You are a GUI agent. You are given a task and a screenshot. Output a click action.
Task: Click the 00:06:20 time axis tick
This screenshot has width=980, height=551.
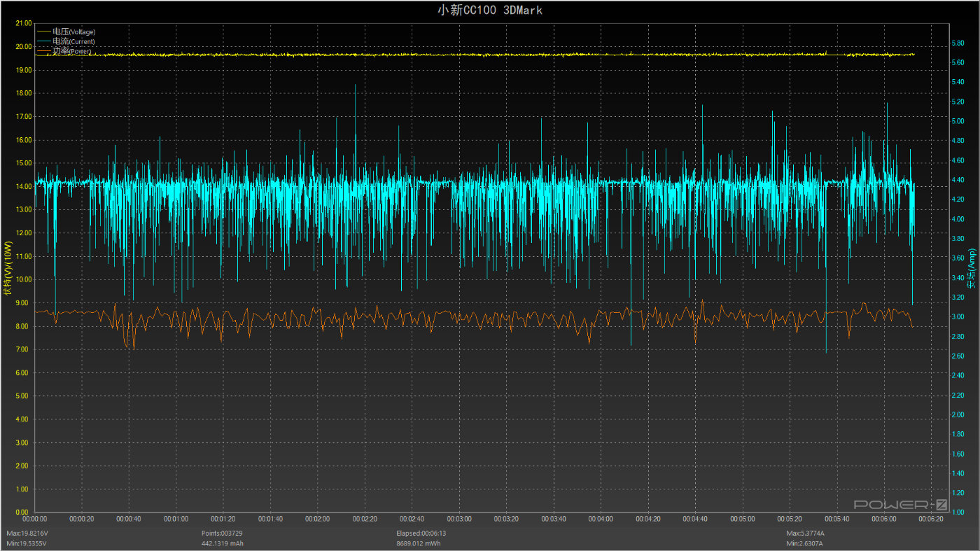pyautogui.click(x=931, y=519)
